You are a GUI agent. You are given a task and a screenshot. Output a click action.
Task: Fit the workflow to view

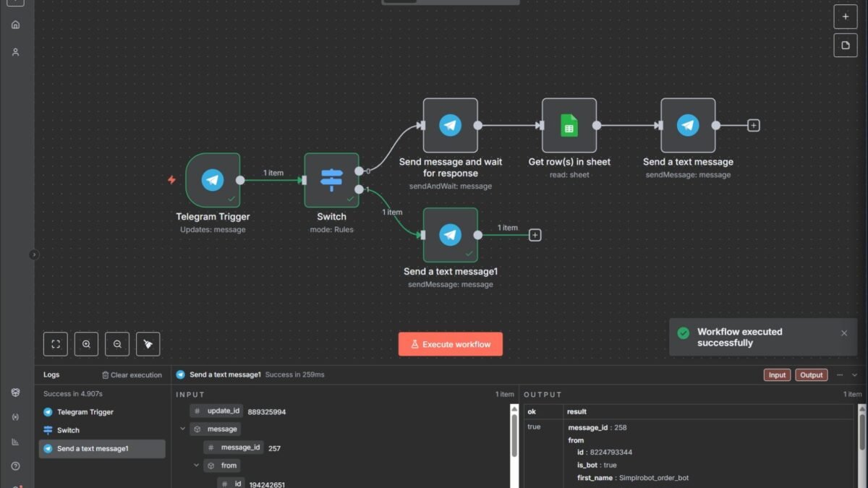tap(55, 344)
